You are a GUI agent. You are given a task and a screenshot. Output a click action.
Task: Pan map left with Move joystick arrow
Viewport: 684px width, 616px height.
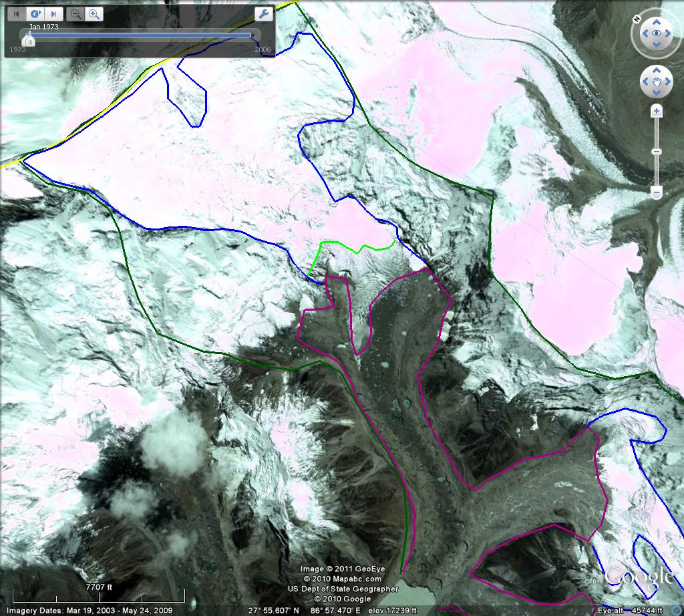click(645, 82)
